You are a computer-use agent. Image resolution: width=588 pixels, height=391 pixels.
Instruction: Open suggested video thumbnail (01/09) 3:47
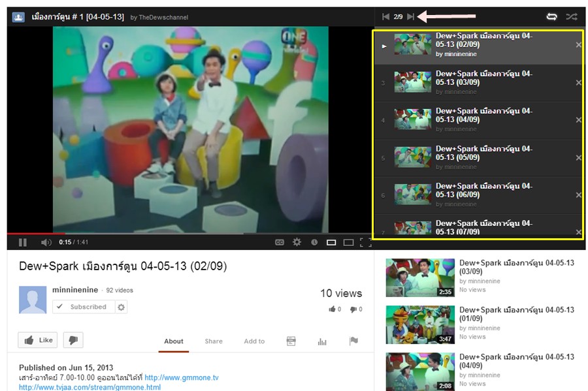pos(420,324)
